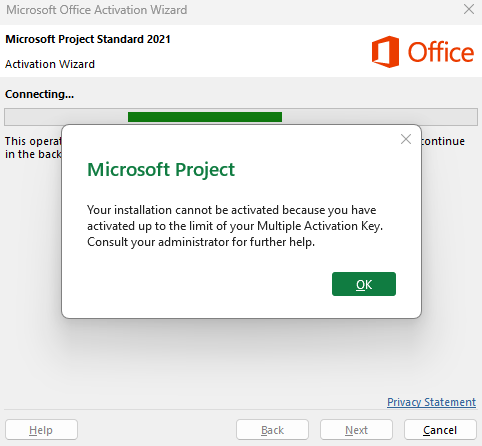Select the Next button
Viewport: 482px width, 446px height.
(x=356, y=430)
